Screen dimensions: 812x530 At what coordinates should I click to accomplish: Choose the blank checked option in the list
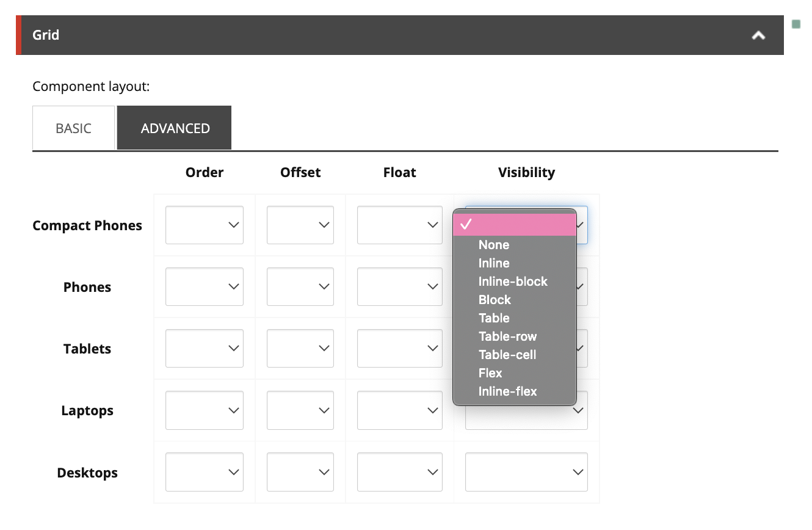point(515,225)
